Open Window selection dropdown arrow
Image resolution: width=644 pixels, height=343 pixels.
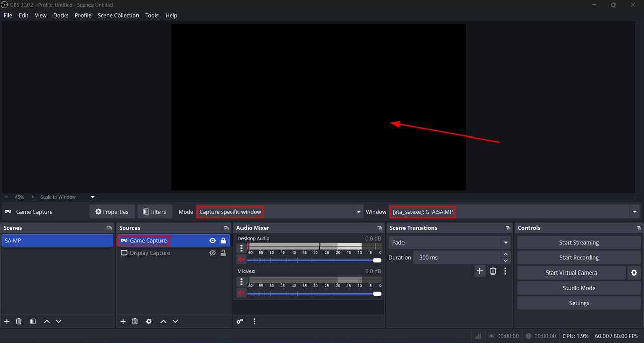635,212
